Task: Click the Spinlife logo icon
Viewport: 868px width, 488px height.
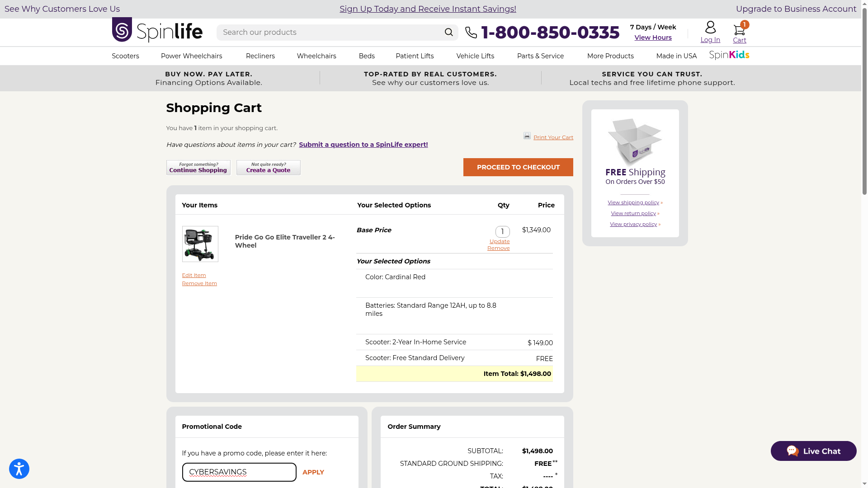Action: click(x=122, y=30)
